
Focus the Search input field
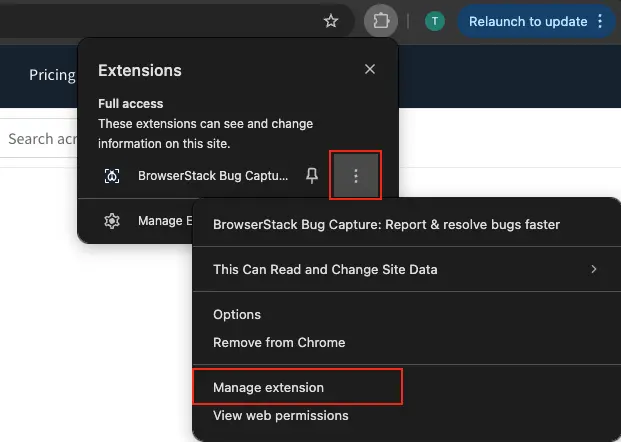[x=40, y=139]
